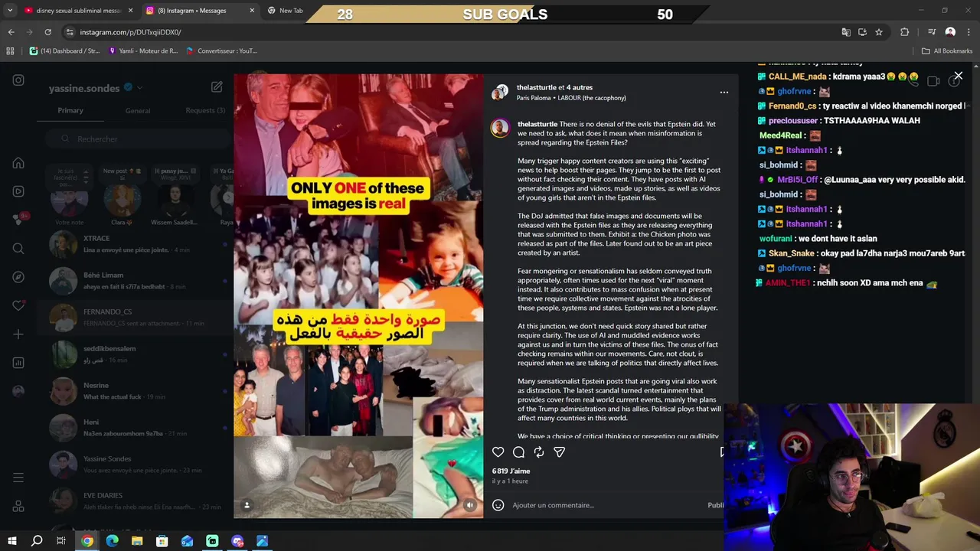Viewport: 980px width, 551px height.
Task: Mute or unmute the post audio
Action: (470, 505)
